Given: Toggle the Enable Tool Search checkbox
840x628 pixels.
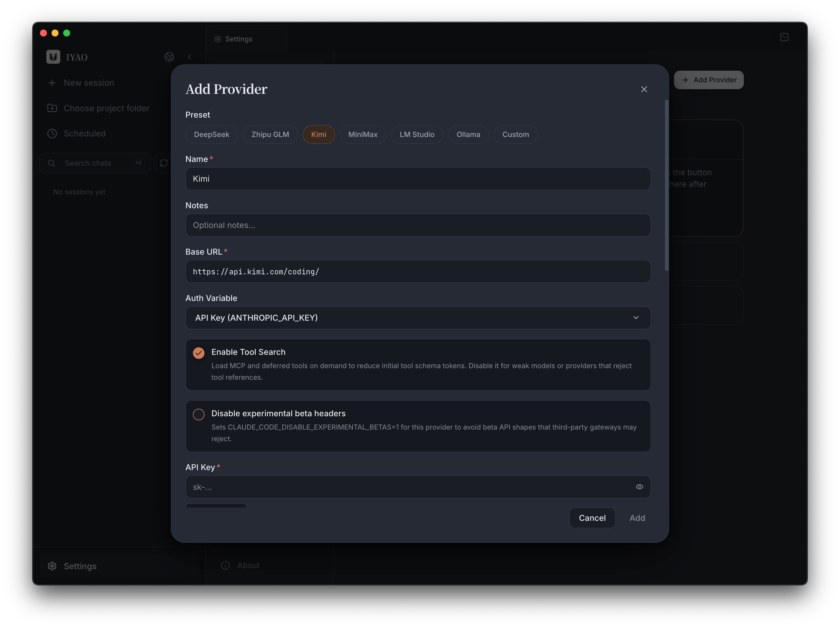Looking at the screenshot, I should point(199,353).
